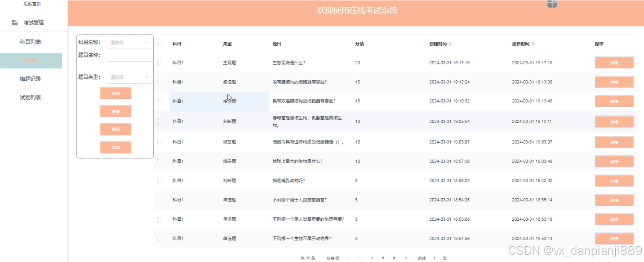The image size is (644, 262).
Task: Go to previous page with left arrow
Action: coord(360,258)
